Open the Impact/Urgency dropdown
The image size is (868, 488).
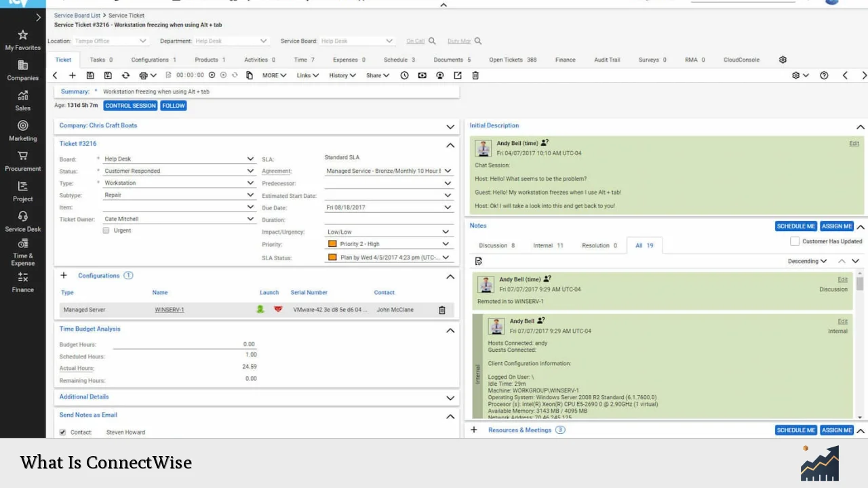(x=388, y=232)
